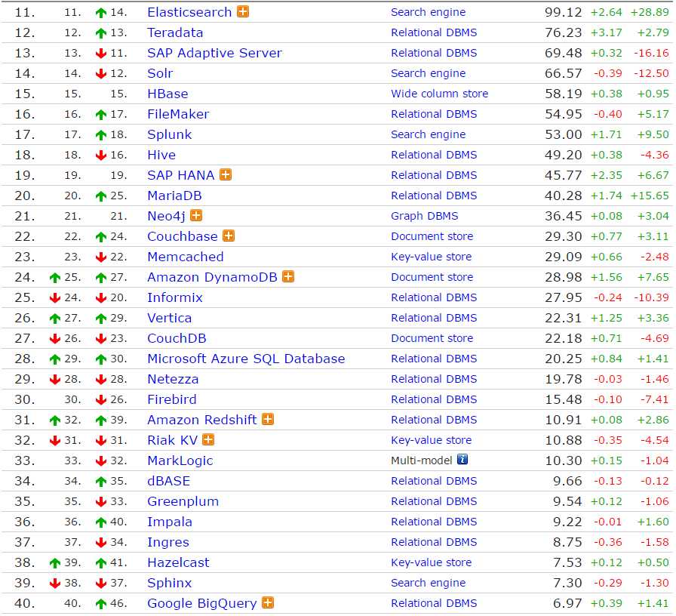This screenshot has width=676, height=616.
Task: Click Wide column store category for HBase
Action: 439,94
